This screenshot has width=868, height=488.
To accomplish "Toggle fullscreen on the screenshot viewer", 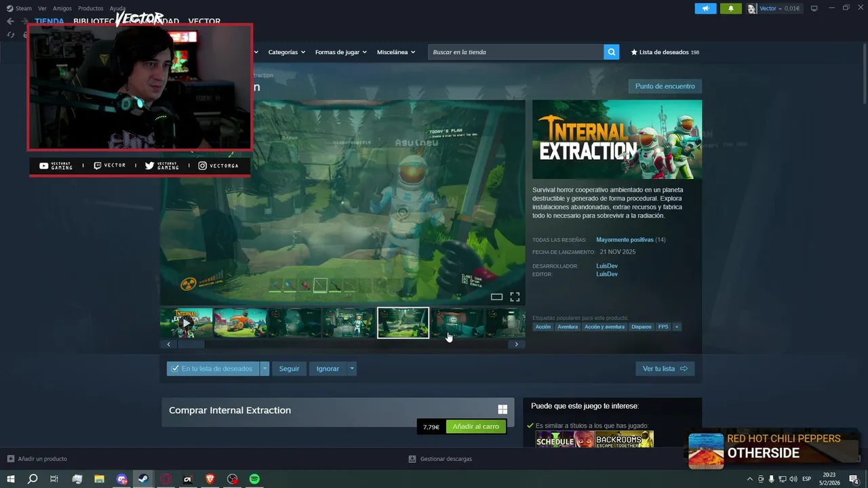I will point(515,297).
